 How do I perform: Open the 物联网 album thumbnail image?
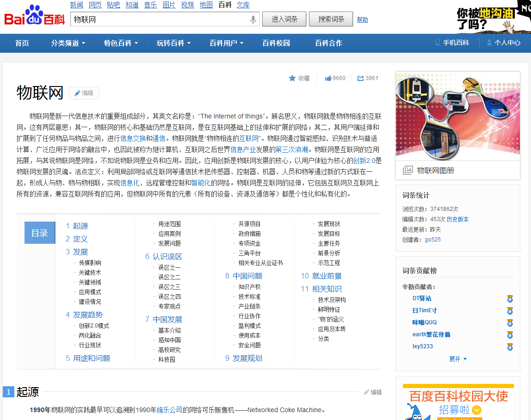pos(457,116)
